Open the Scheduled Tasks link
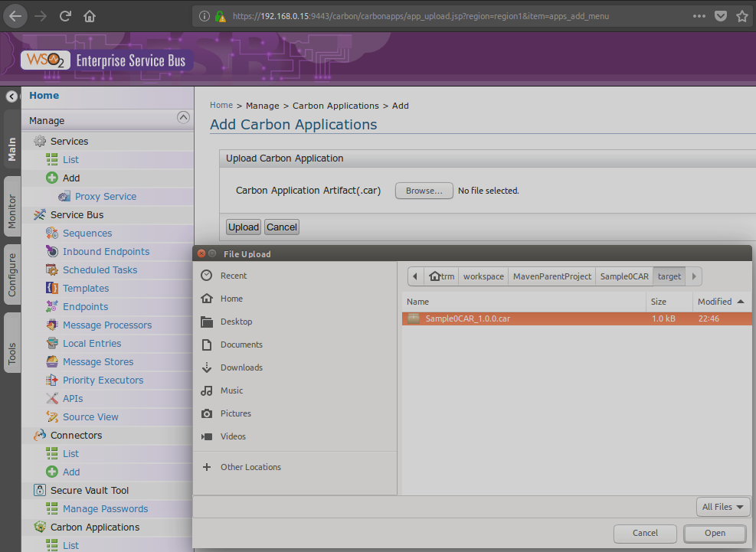 (x=100, y=270)
